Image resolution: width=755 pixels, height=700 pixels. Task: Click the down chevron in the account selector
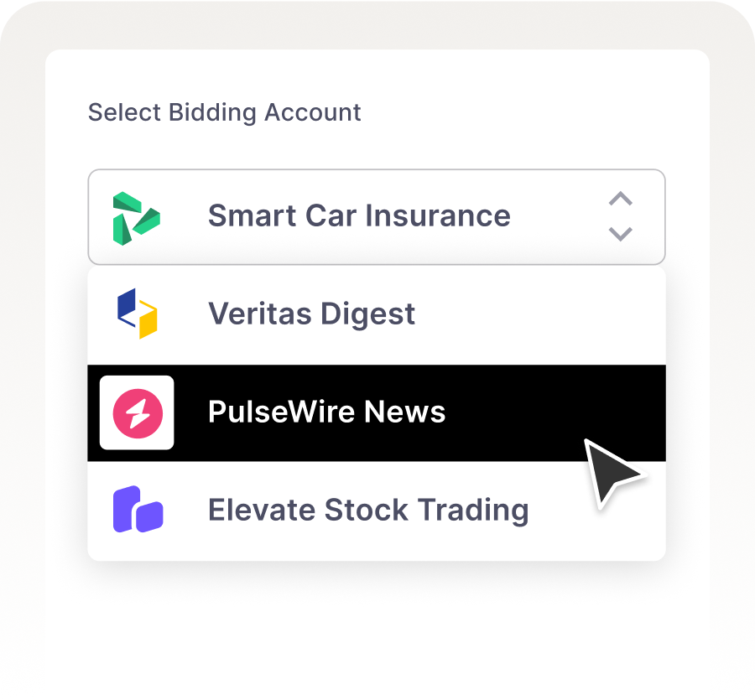(620, 234)
